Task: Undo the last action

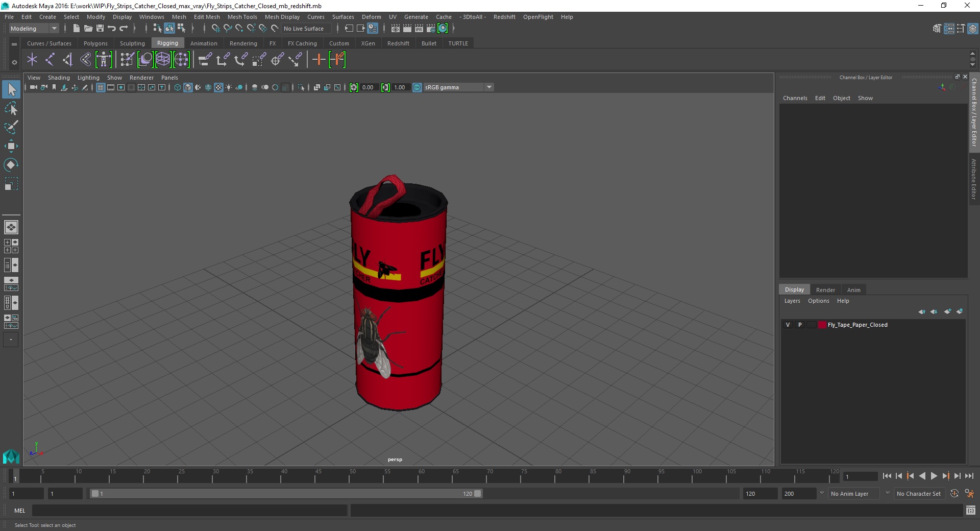Action: pyautogui.click(x=112, y=29)
